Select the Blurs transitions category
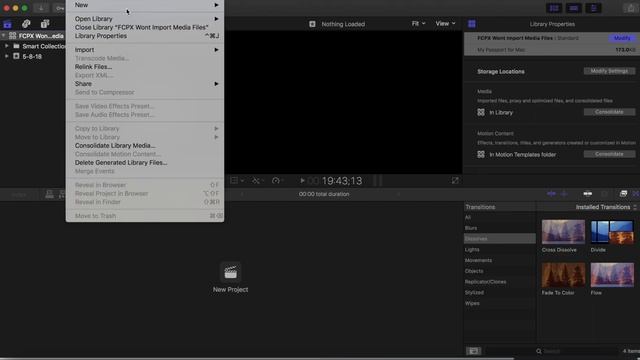The image size is (640, 360). (500, 228)
